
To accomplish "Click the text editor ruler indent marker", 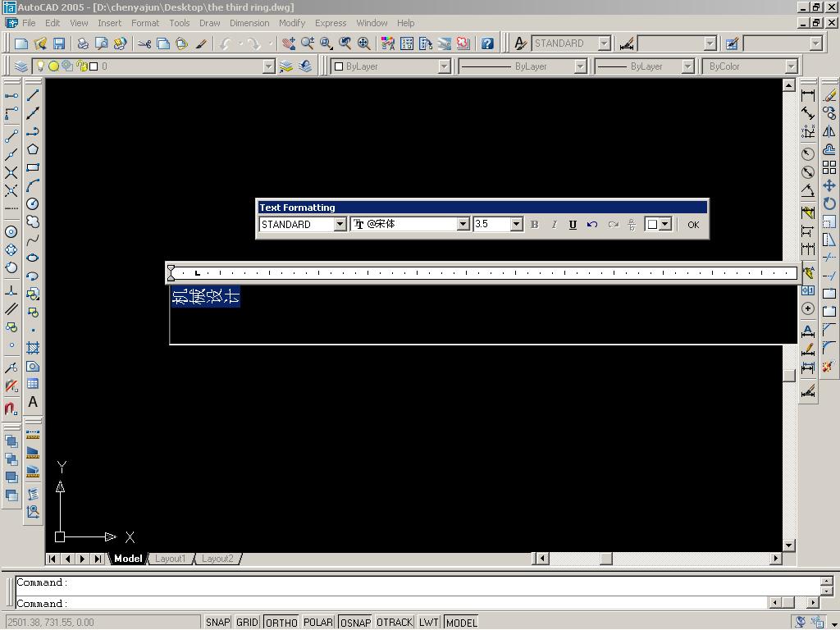I will pos(171,272).
